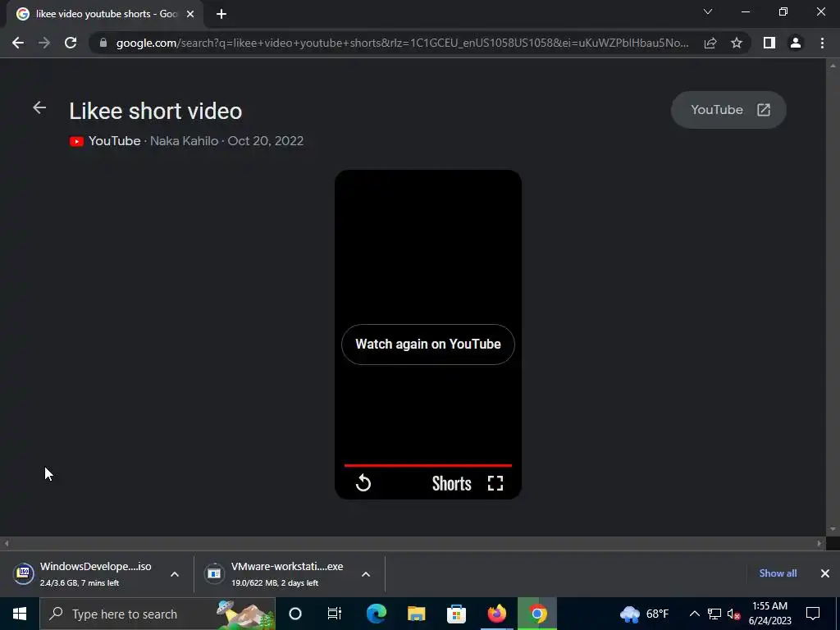Click the horizontal page scrollbar

[x=413, y=543]
